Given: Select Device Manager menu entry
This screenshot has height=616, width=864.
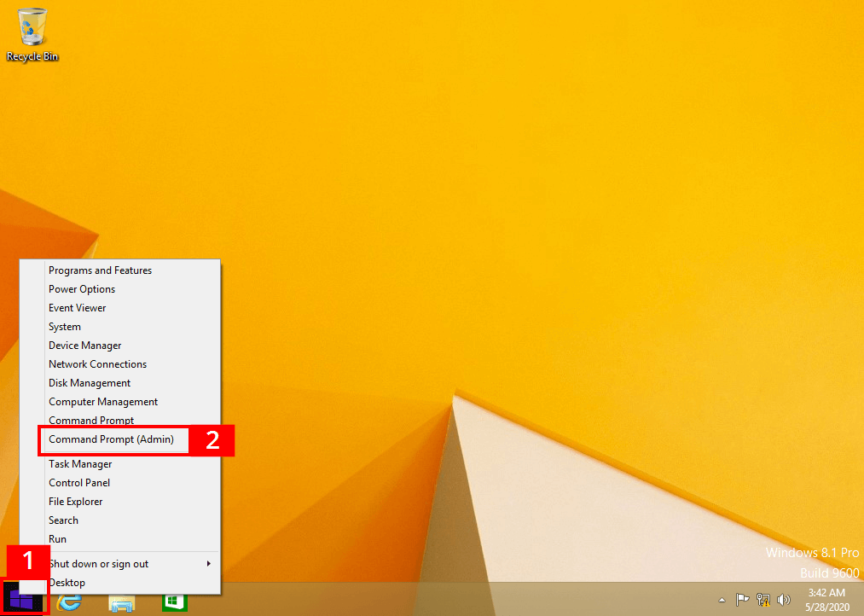Looking at the screenshot, I should click(x=84, y=346).
